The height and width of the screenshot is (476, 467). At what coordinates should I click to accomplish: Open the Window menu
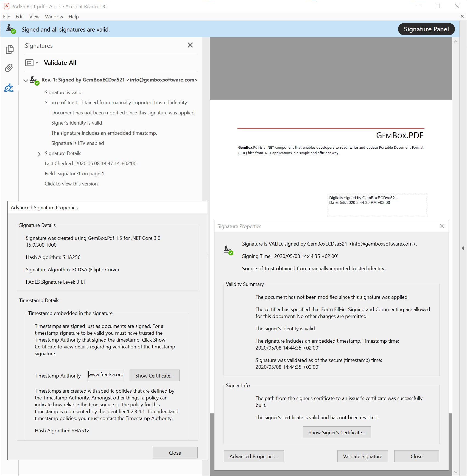pyautogui.click(x=54, y=17)
